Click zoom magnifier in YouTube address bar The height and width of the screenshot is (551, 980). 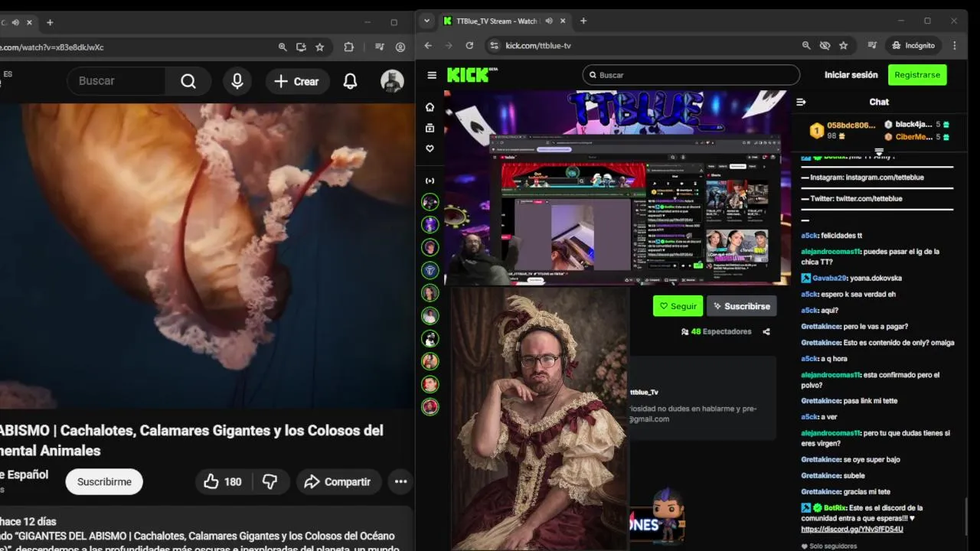click(283, 47)
